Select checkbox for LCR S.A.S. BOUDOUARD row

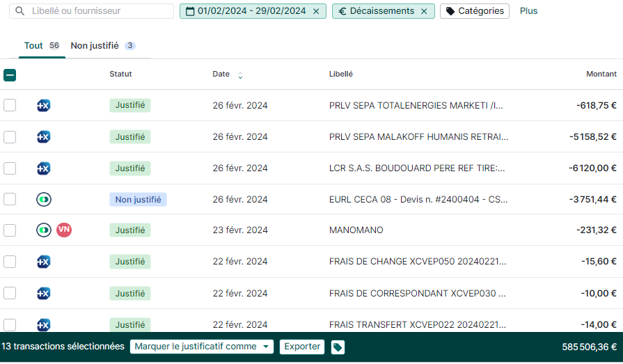[10, 168]
